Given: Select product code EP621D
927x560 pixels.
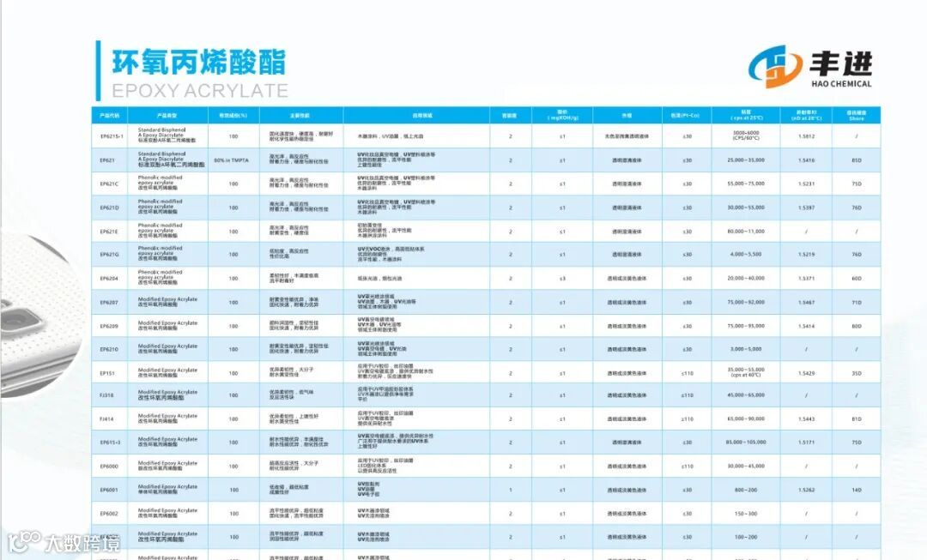Looking at the screenshot, I should (x=109, y=208).
